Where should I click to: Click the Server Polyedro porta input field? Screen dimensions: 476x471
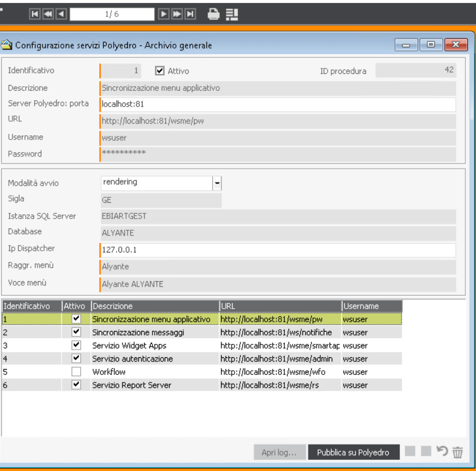[278, 104]
